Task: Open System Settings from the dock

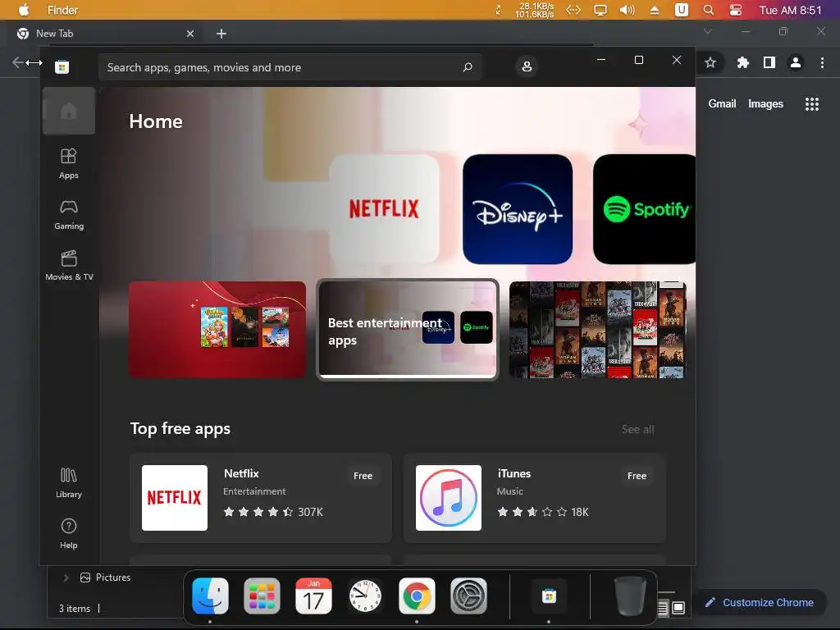Action: click(x=468, y=596)
